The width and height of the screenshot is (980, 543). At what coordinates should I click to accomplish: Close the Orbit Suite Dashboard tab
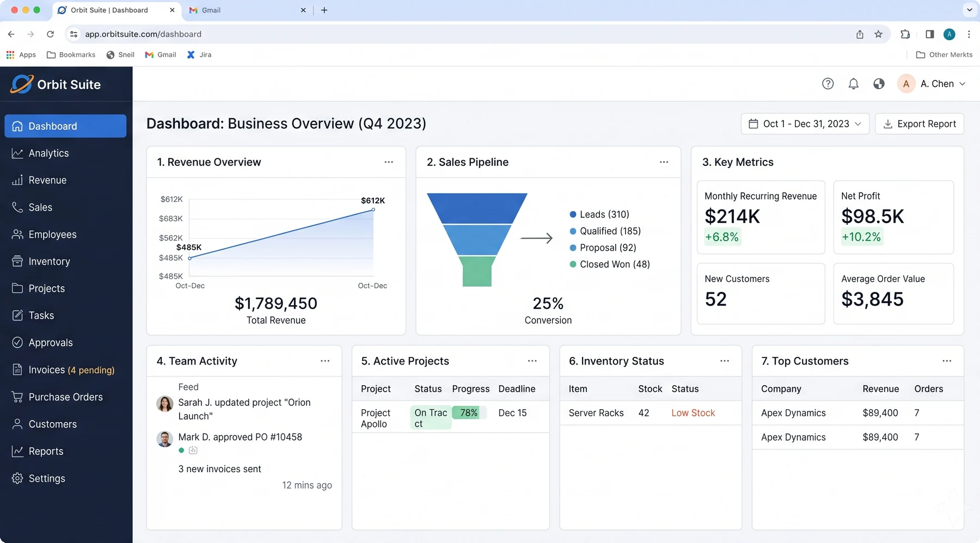point(172,10)
